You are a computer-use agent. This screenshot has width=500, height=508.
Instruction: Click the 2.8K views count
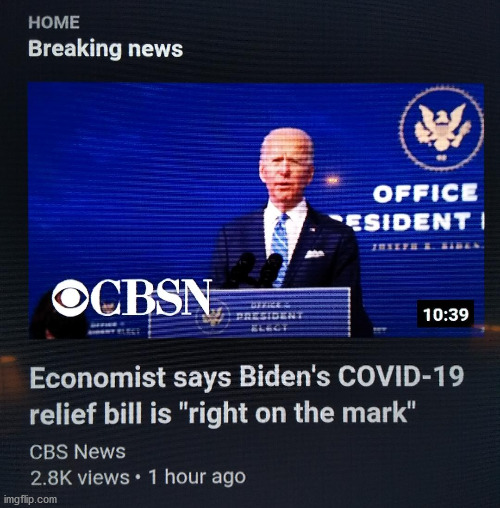pyautogui.click(x=80, y=477)
